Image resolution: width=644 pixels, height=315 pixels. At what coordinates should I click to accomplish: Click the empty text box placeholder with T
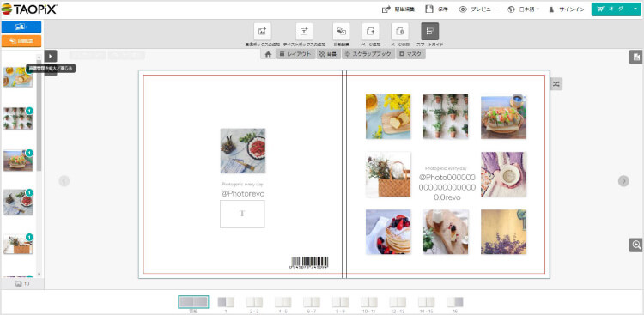(x=242, y=214)
